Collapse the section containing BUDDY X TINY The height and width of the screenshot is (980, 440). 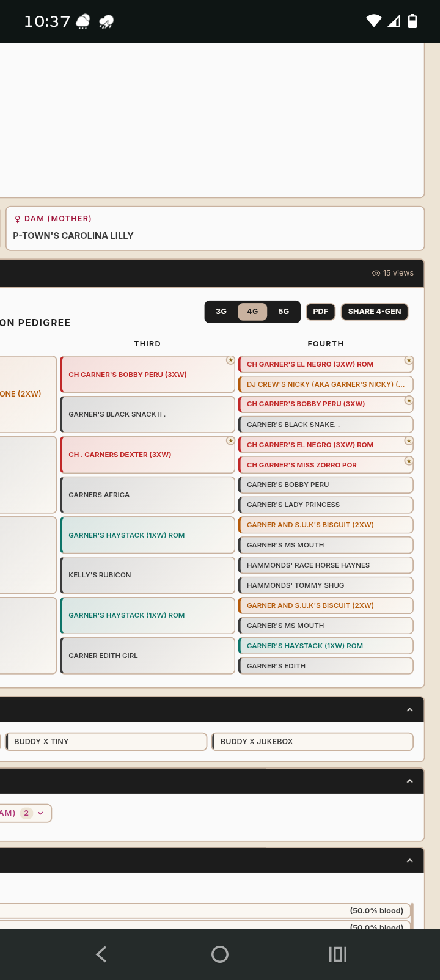410,710
